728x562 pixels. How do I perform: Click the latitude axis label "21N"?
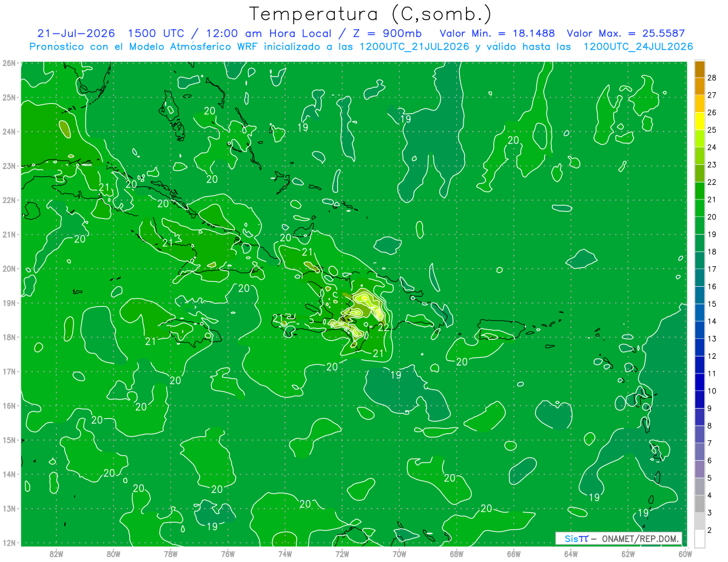9,234
